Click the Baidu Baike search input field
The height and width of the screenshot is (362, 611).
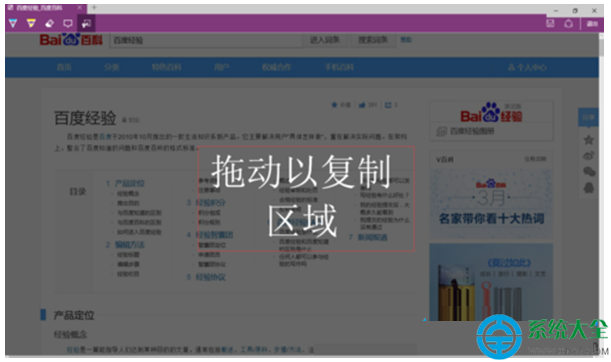[206, 40]
